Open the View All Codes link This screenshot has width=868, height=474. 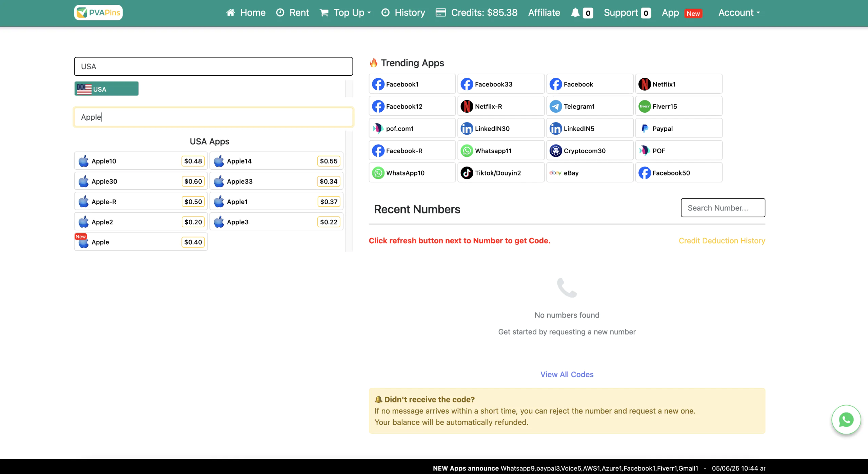(x=567, y=374)
